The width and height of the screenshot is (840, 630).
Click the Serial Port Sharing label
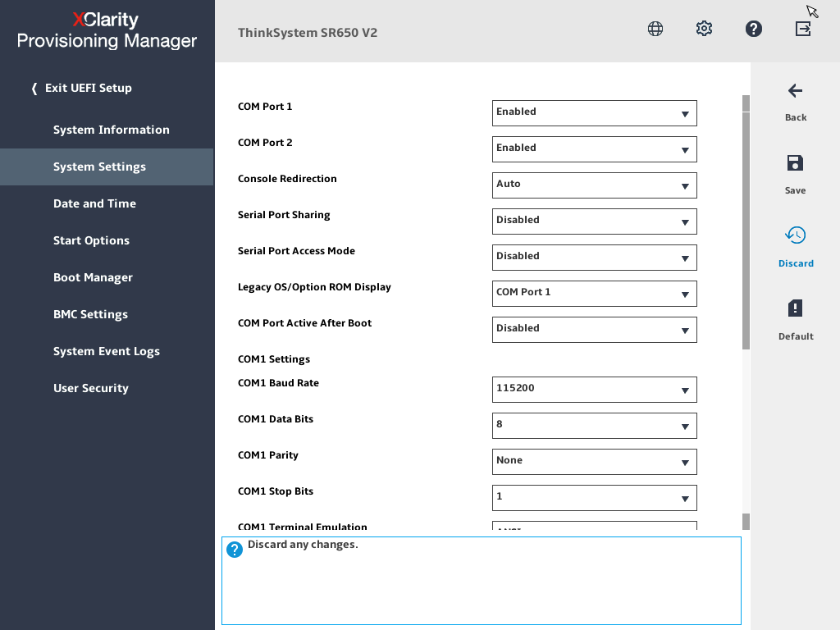[x=284, y=215]
